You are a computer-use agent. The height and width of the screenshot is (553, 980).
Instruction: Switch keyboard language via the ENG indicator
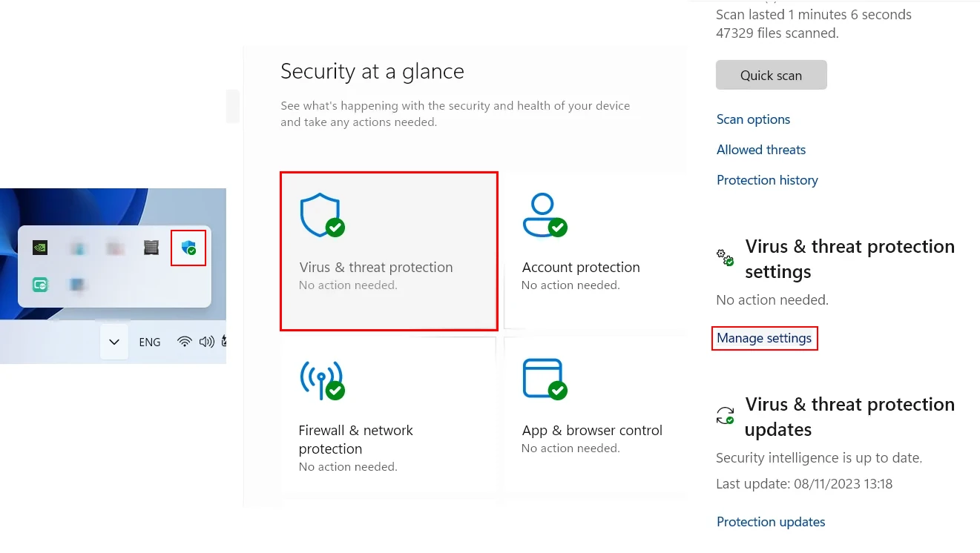(149, 342)
